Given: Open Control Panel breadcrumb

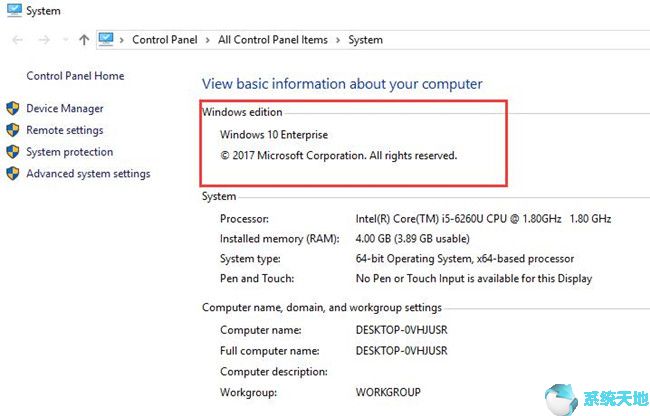Looking at the screenshot, I should point(165,40).
